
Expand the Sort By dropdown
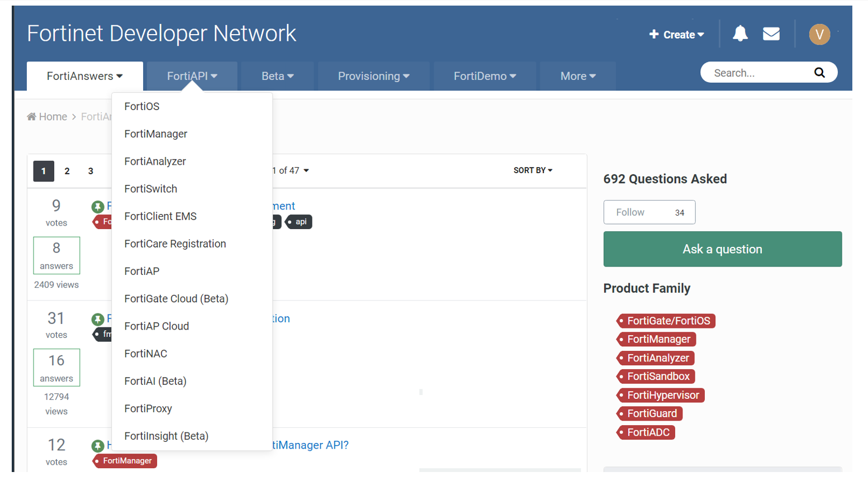pos(533,170)
